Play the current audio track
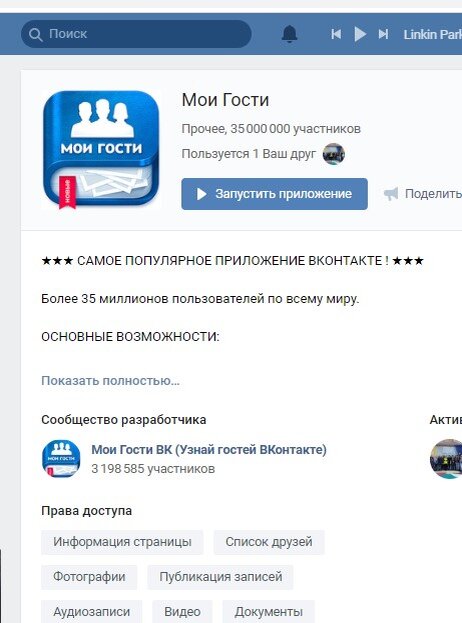Viewport: 462px width, 623px height. [x=360, y=34]
